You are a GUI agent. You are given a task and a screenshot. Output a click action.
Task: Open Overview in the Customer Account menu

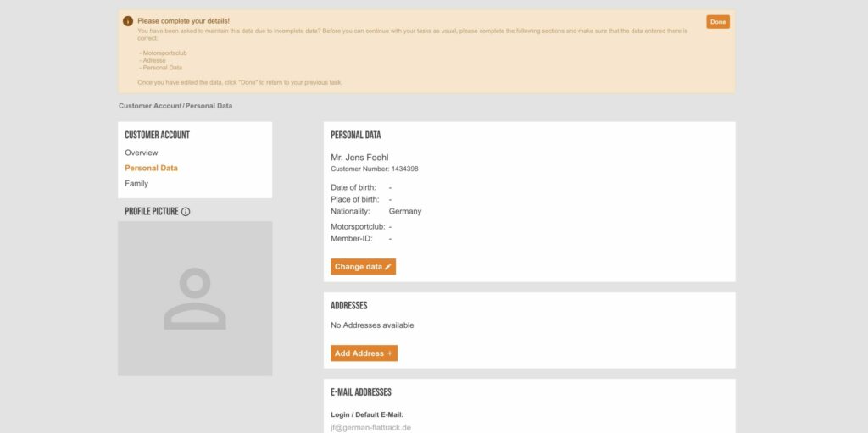point(142,153)
